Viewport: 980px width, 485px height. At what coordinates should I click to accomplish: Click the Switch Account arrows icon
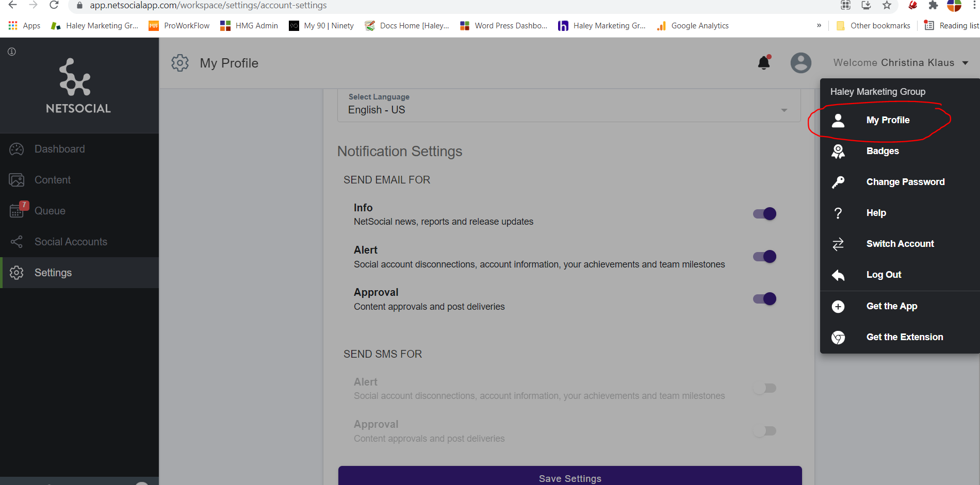(x=838, y=244)
